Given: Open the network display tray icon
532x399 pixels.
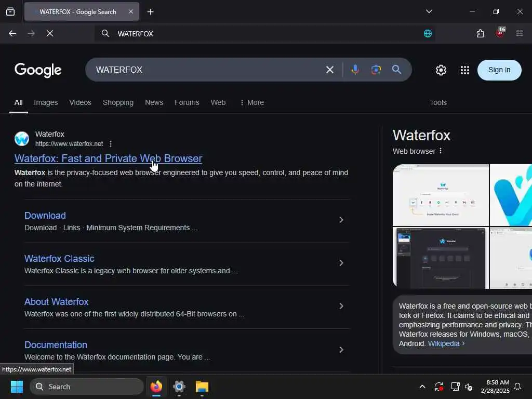Looking at the screenshot, I should (x=455, y=387).
